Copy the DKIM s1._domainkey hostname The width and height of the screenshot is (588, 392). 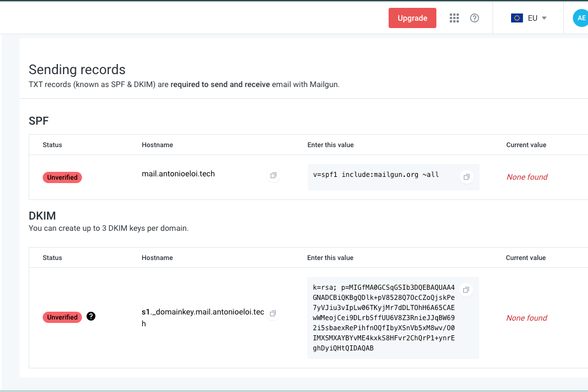273,313
